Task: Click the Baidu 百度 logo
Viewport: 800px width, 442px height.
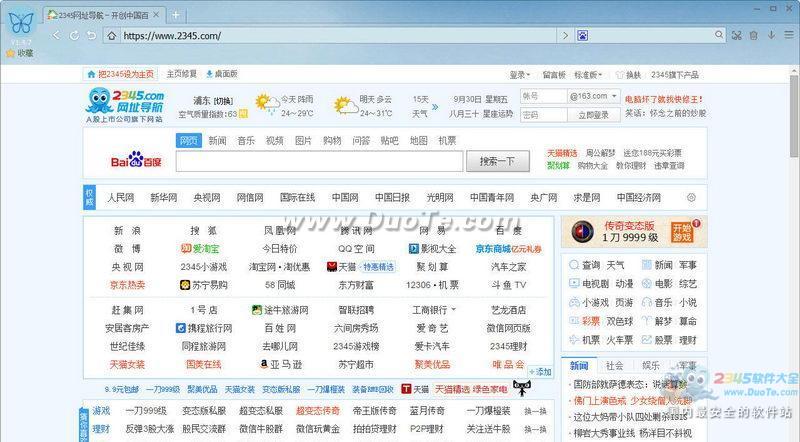Action: coord(136,160)
